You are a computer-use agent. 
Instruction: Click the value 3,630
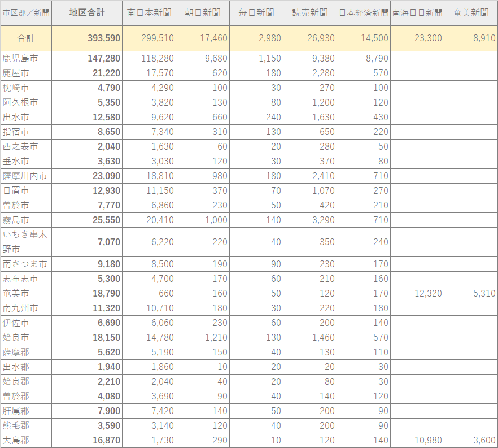click(x=109, y=161)
